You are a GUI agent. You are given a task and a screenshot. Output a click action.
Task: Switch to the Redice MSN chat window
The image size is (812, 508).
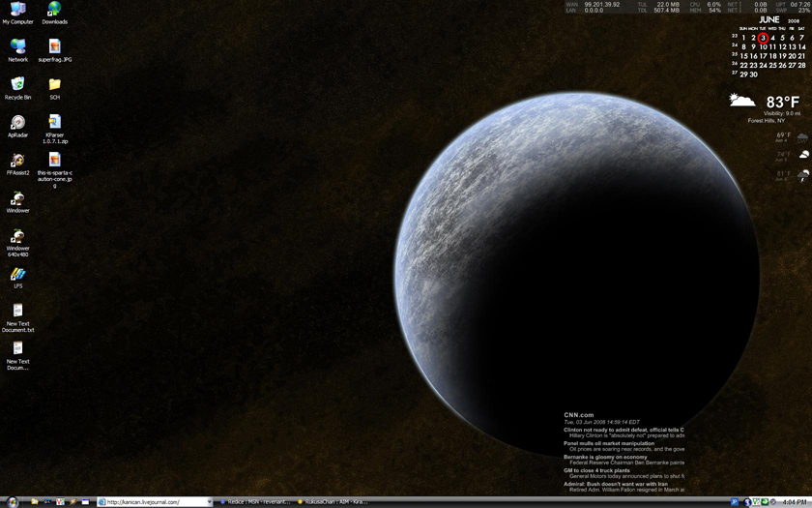[255, 502]
